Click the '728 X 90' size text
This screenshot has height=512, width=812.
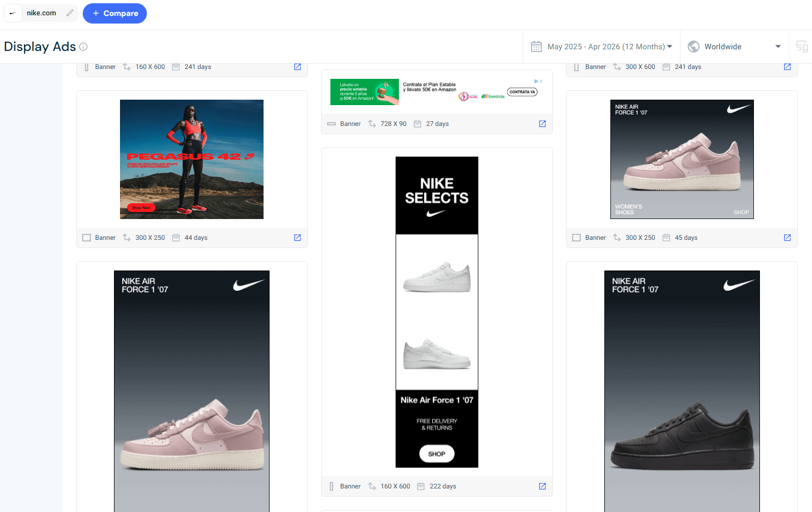(x=393, y=124)
